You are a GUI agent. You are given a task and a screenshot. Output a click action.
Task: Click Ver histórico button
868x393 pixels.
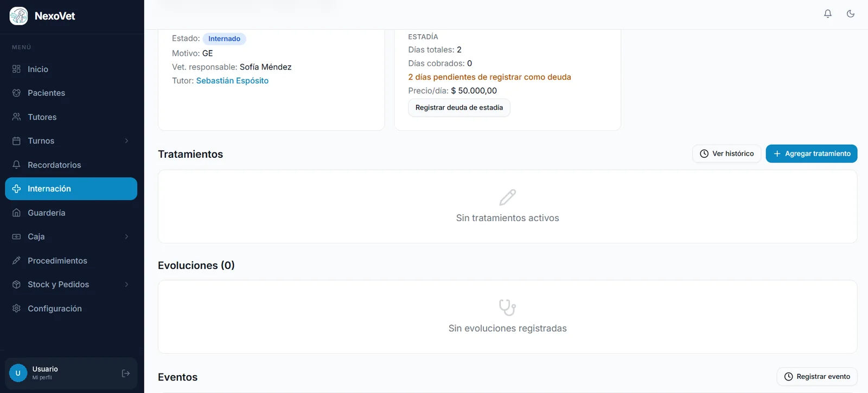coord(727,153)
